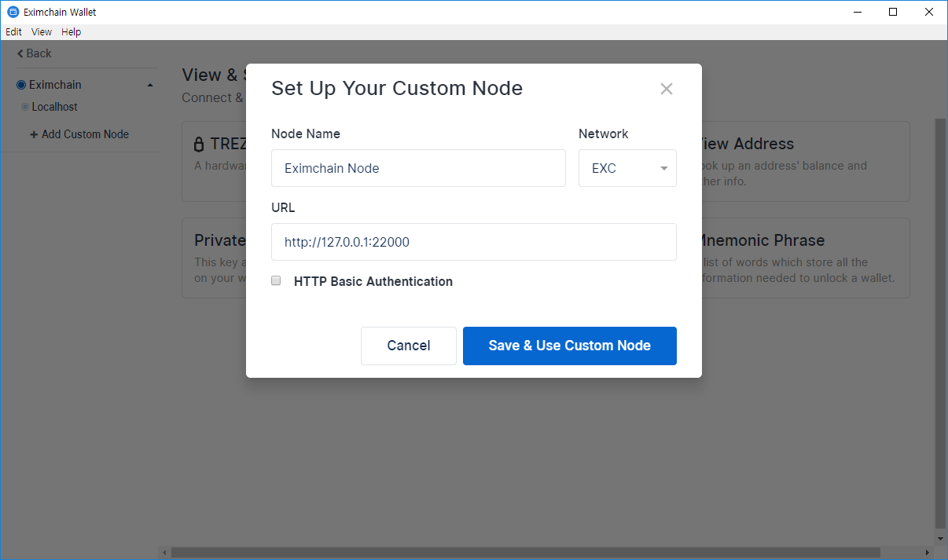Click the URL input field
The width and height of the screenshot is (948, 560).
[473, 242]
